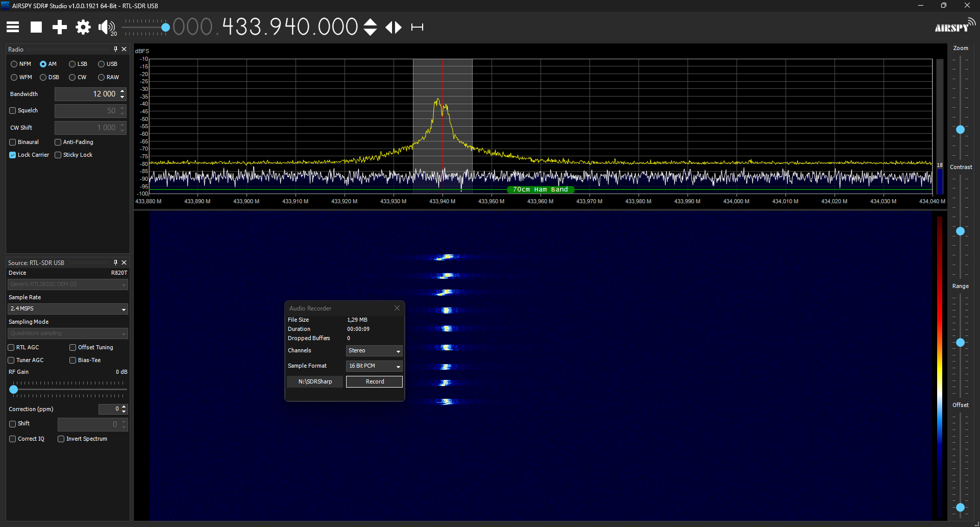The height and width of the screenshot is (527, 980).
Task: Toggle the frequency step up-down arrows
Action: [x=370, y=27]
